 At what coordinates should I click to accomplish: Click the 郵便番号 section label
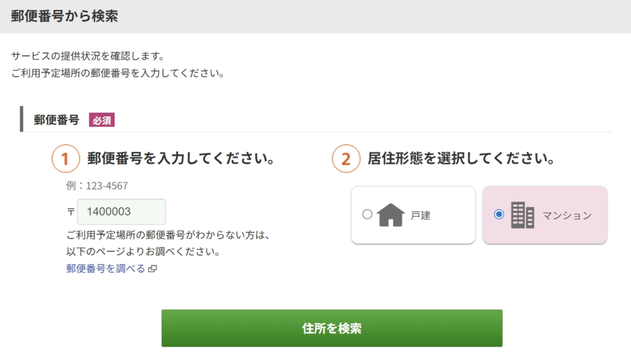point(57,120)
